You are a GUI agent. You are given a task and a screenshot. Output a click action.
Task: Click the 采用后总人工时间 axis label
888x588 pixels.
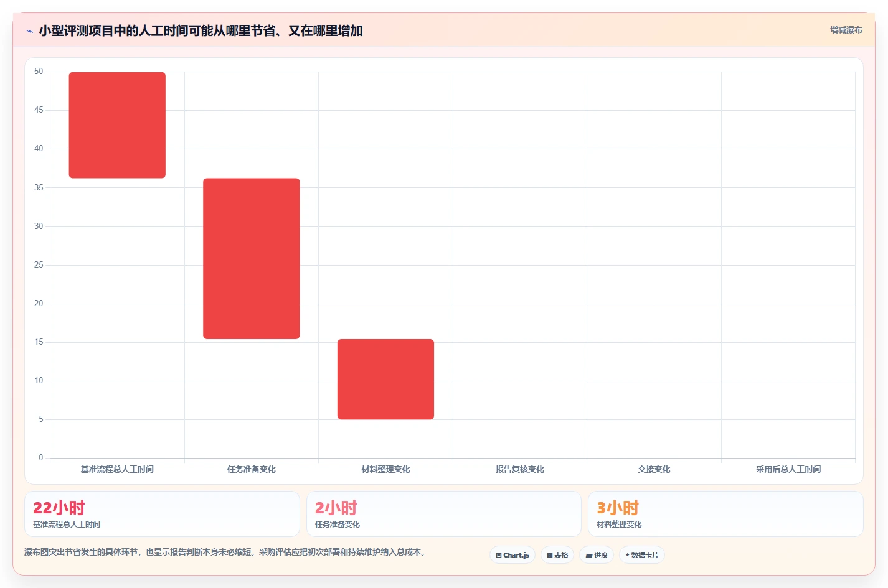coord(788,469)
